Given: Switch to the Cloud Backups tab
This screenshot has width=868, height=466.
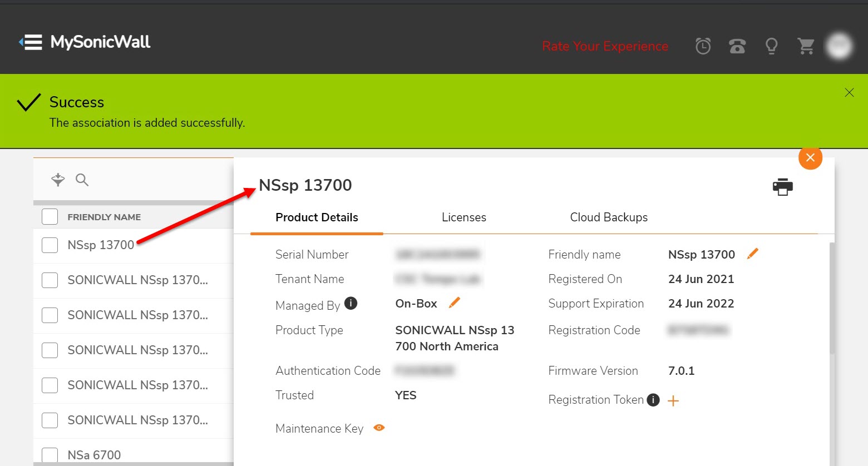Looking at the screenshot, I should coord(609,217).
